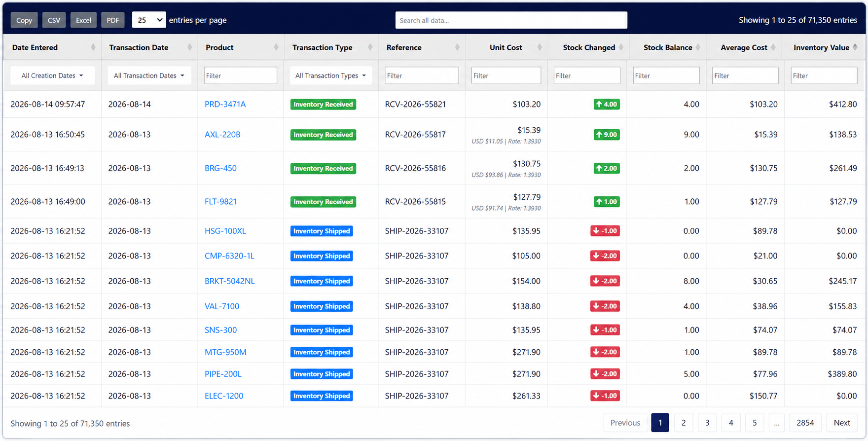The image size is (868, 441).
Task: Sort by Unit Cost column arrows
Action: pos(540,47)
